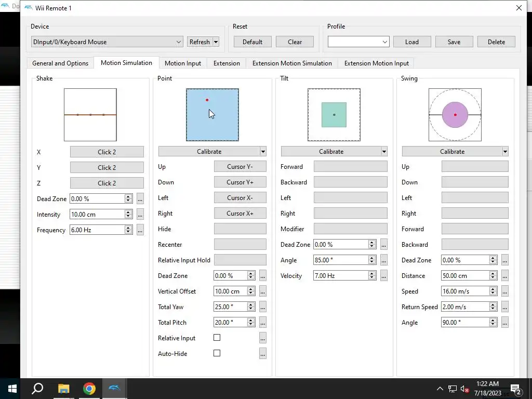Click the empty Tilt Forward mapping
Image resolution: width=532 pixels, height=399 pixels.
(x=351, y=167)
